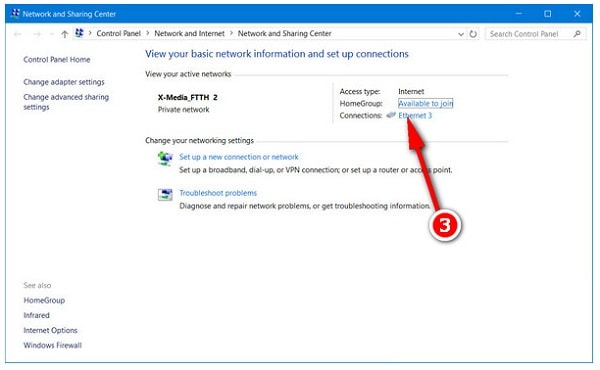Click the X-Media_FTTH 2 network name
Image resolution: width=600 pixels, height=370 pixels.
[188, 98]
